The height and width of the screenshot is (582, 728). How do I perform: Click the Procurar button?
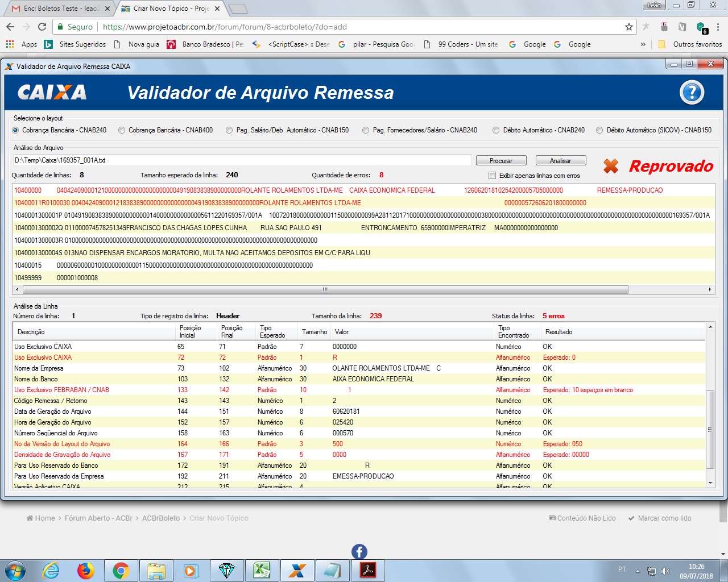[x=501, y=161]
